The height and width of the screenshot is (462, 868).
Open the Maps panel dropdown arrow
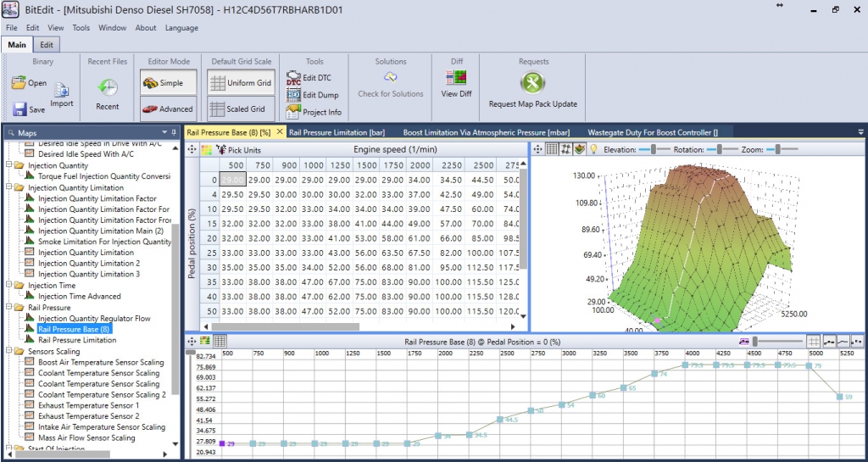164,133
